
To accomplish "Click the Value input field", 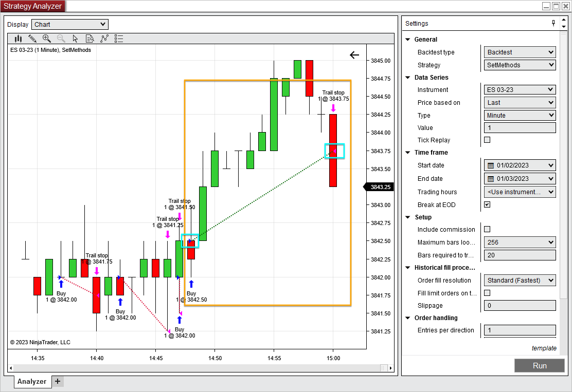I will point(520,128).
